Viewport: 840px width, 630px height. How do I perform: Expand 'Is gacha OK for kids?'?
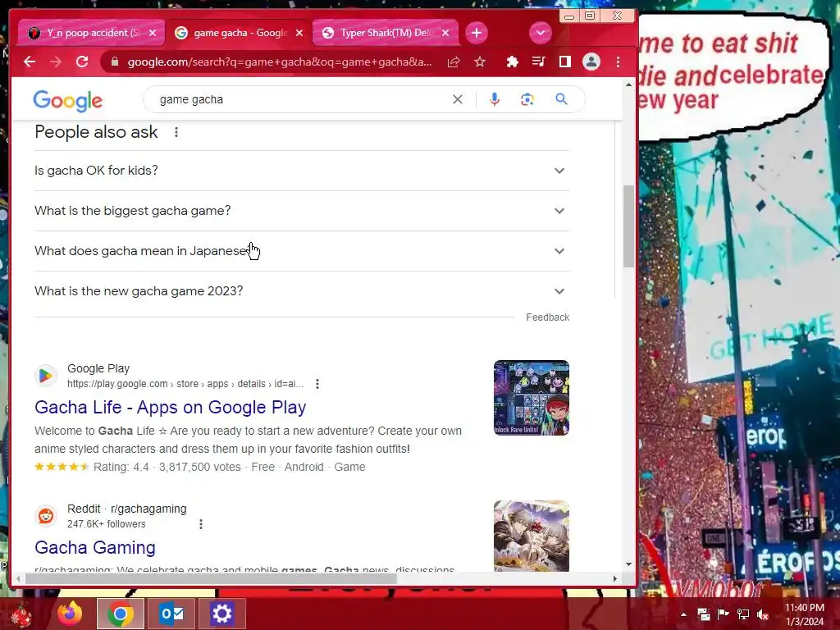click(302, 171)
